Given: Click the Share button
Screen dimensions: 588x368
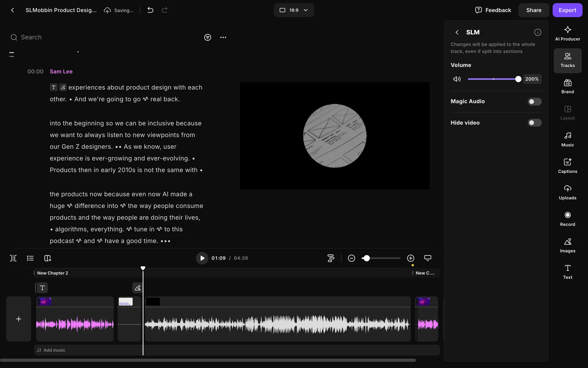Looking at the screenshot, I should (x=533, y=10).
